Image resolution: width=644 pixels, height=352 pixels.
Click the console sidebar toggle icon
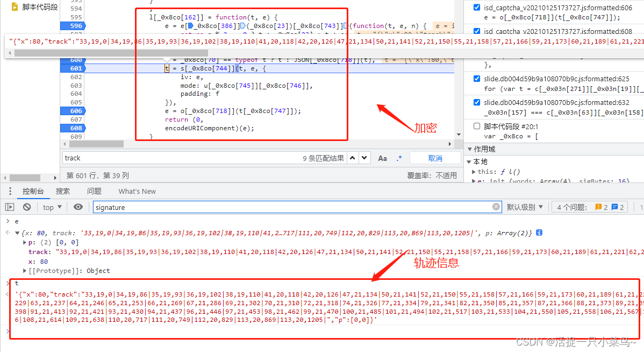[10, 207]
